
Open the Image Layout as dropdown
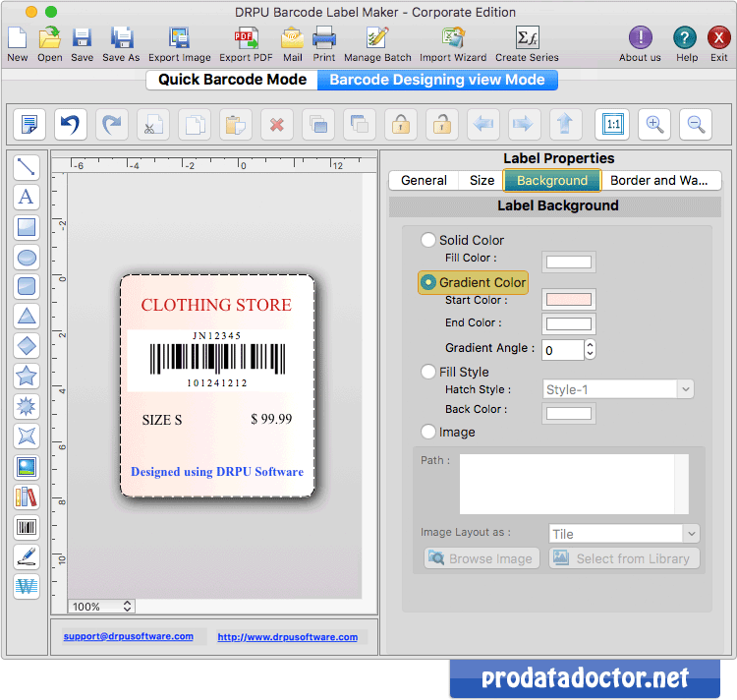click(x=624, y=534)
